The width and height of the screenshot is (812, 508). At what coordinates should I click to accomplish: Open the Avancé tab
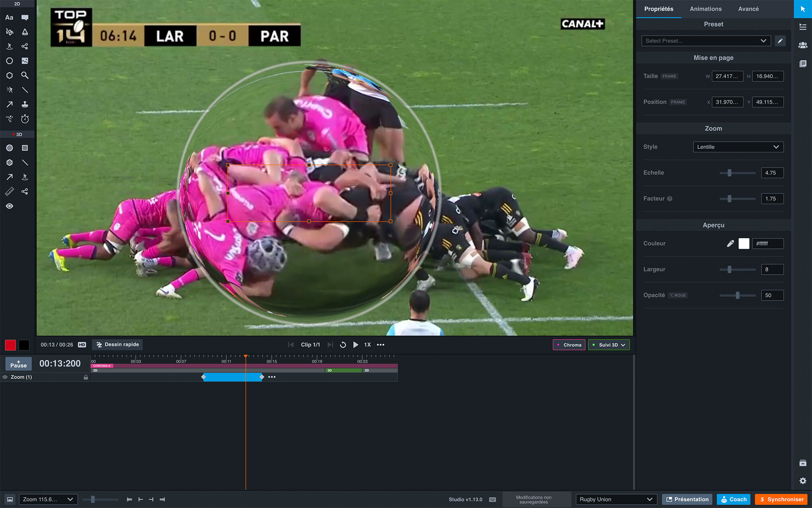coord(748,9)
